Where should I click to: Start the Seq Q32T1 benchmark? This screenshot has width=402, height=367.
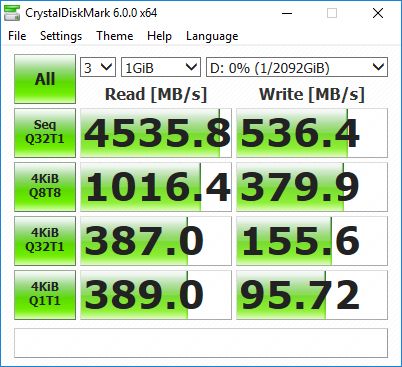[x=45, y=133]
